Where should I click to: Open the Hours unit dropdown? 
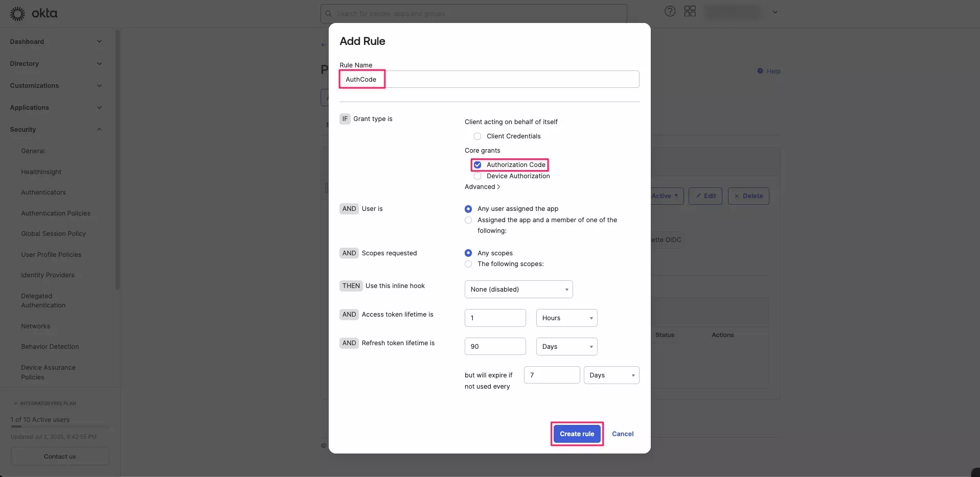(566, 318)
